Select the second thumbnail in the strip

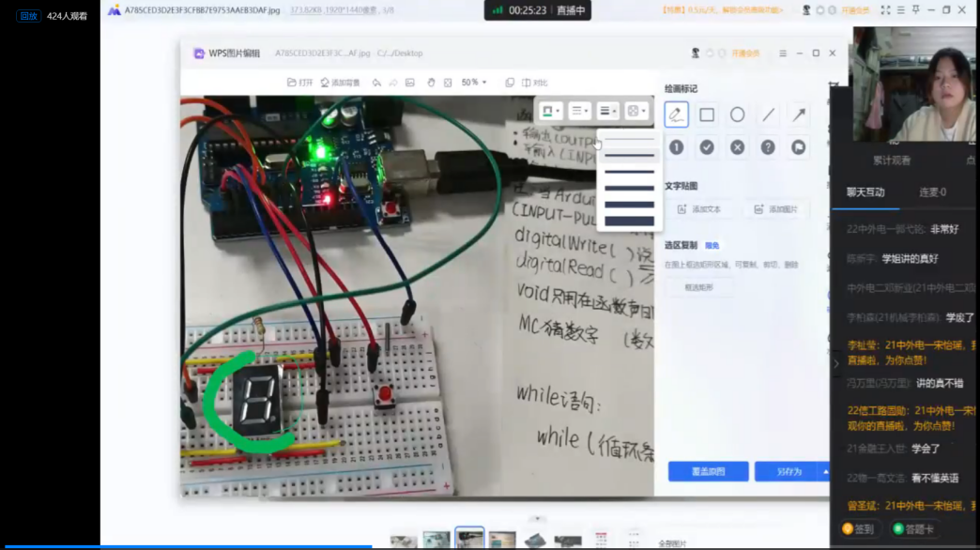(436, 540)
